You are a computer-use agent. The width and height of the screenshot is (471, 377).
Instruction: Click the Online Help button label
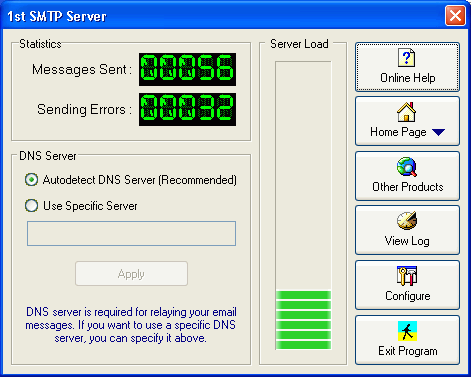pyautogui.click(x=408, y=78)
